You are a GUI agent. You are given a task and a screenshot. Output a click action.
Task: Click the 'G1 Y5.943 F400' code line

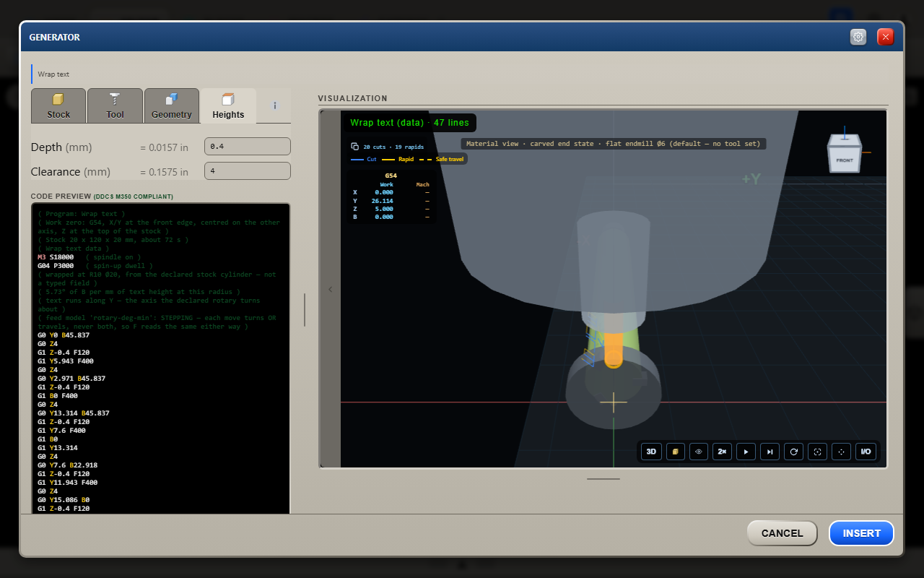[66, 361]
